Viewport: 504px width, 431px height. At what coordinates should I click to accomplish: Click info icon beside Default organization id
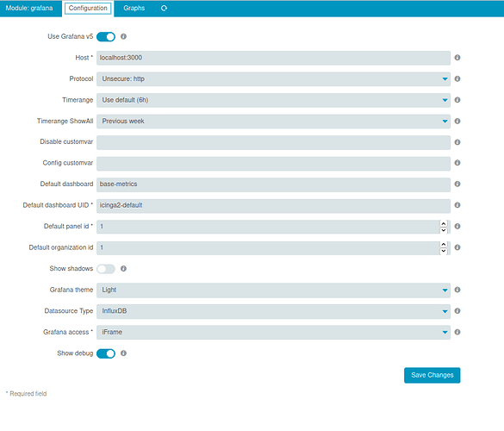[457, 247]
